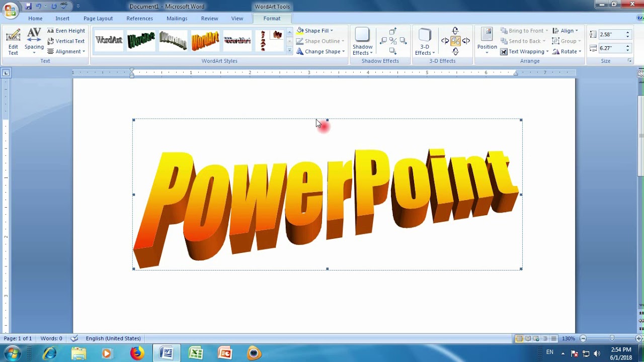Screen dimensions: 644x362
Task: Expand the WordArt Styles gallery More arrow
Action: [289, 51]
